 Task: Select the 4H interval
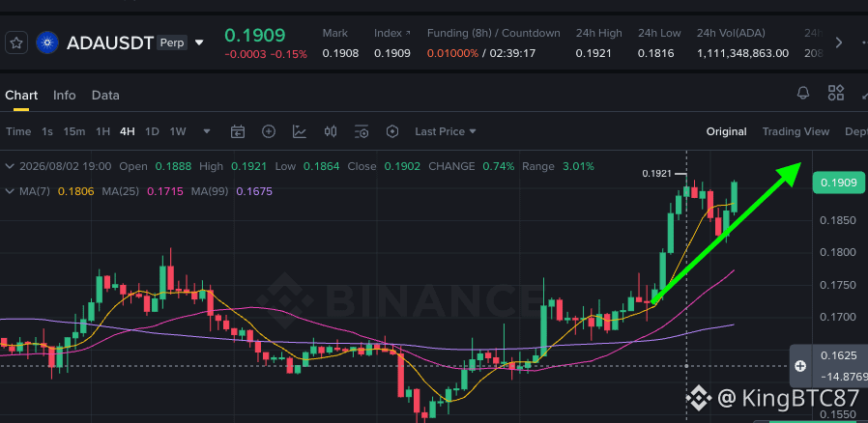128,131
